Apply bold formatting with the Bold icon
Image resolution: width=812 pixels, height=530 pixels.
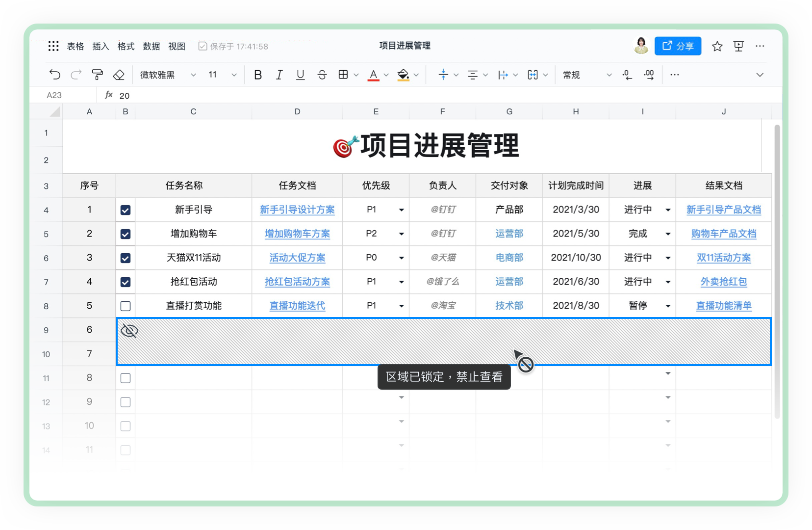257,75
